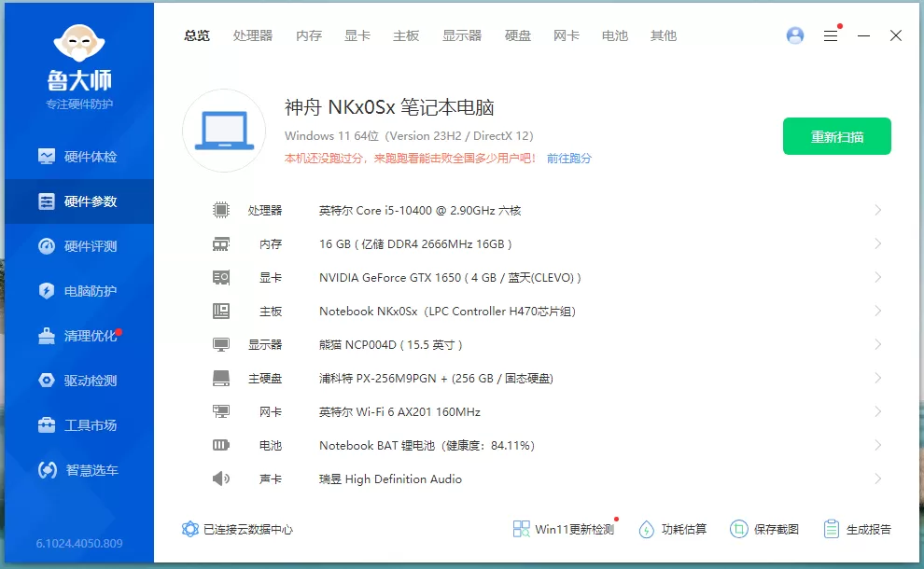Click the 重新扫描 button

(836, 135)
